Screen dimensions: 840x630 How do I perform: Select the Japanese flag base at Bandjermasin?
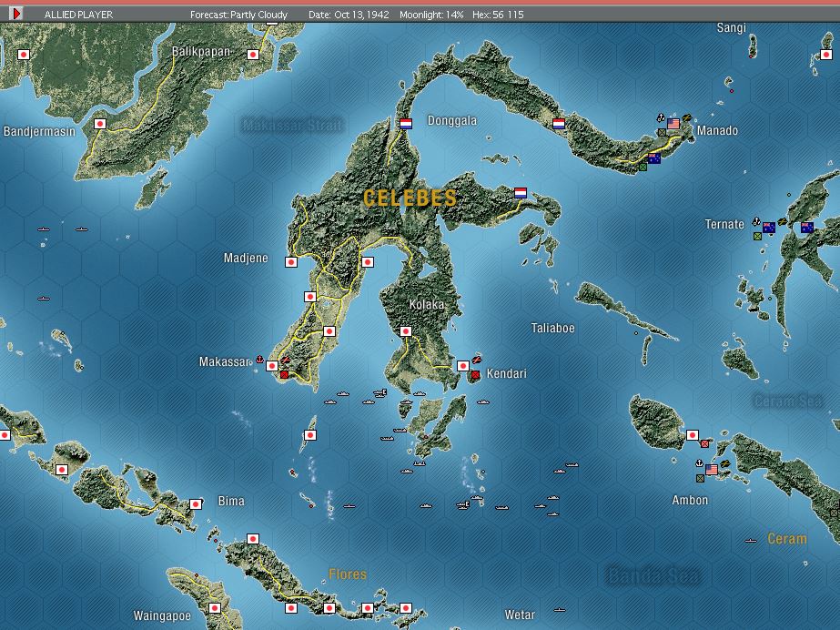pos(99,124)
